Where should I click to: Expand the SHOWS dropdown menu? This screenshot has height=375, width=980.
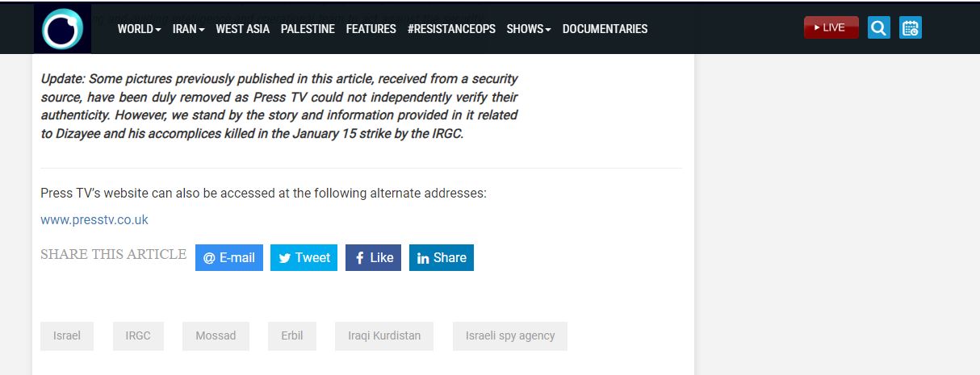(529, 29)
